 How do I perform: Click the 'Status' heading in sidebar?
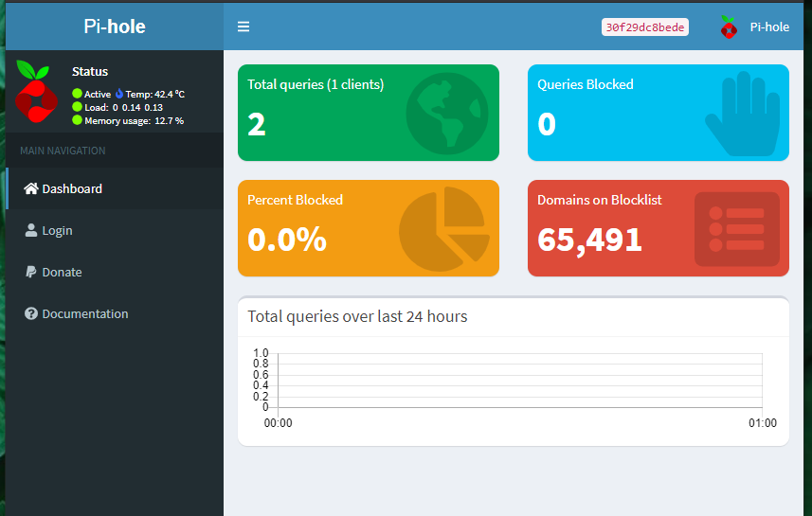pyautogui.click(x=90, y=71)
